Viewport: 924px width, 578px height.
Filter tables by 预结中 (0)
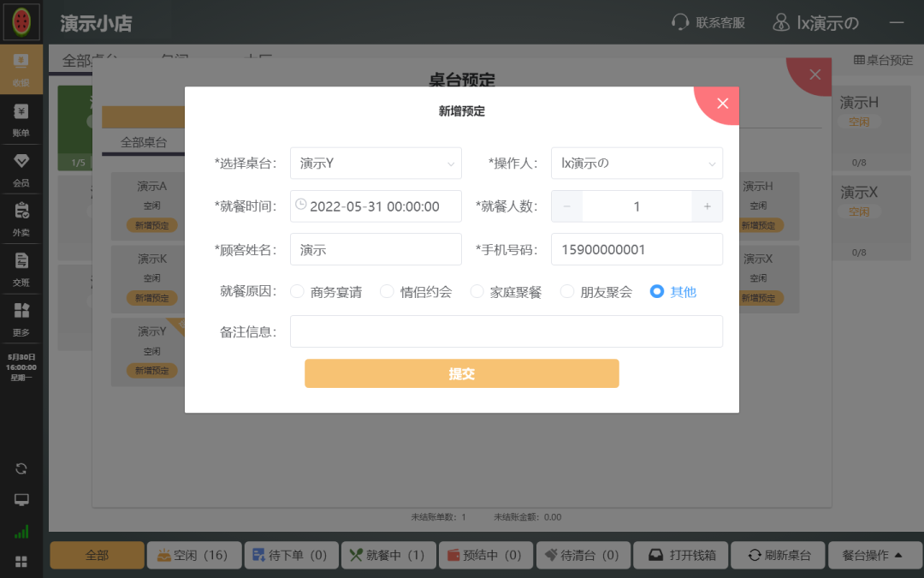click(486, 555)
